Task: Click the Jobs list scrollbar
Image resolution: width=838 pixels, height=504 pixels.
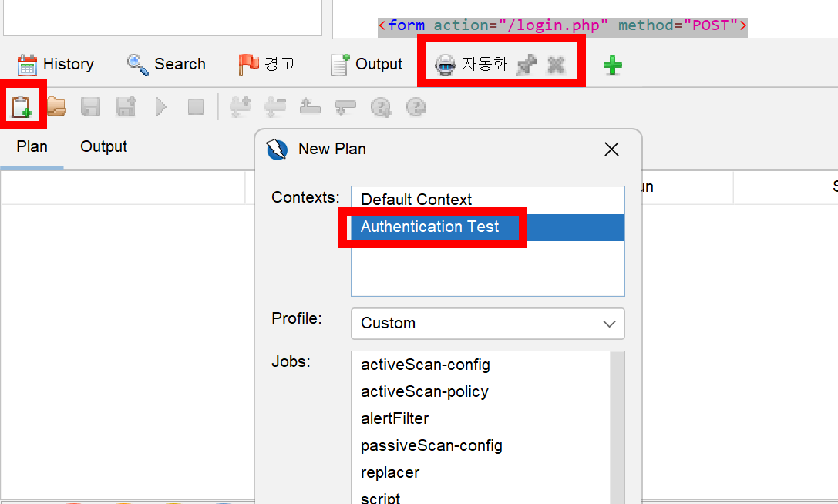Action: coord(617,428)
